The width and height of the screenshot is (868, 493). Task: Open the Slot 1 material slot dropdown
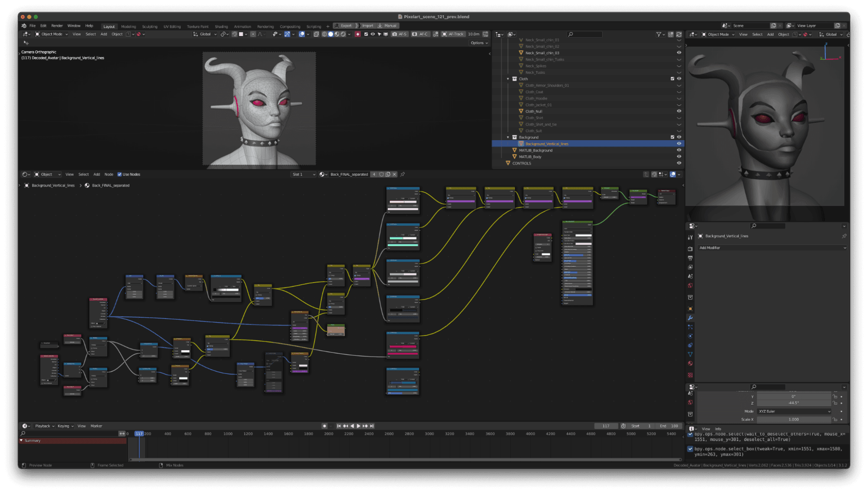[304, 174]
